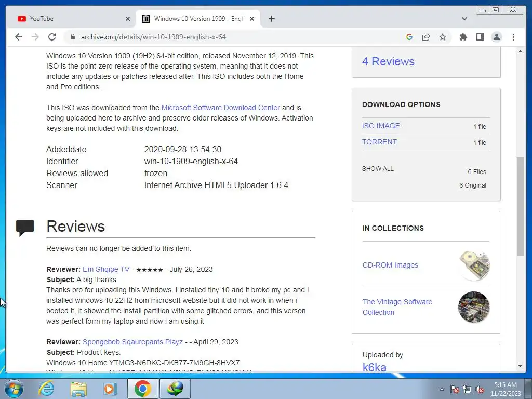Click SHOW ALL download files
The width and height of the screenshot is (532, 399).
pyautogui.click(x=378, y=169)
